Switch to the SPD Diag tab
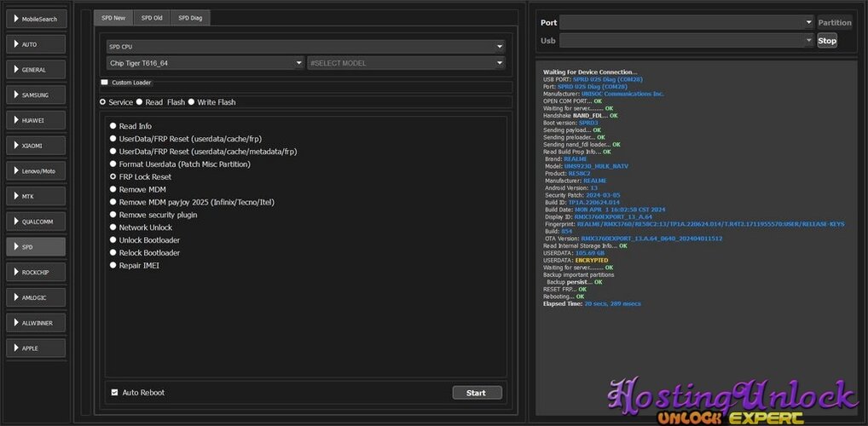Viewport: 868px width, 426px height. coord(190,18)
